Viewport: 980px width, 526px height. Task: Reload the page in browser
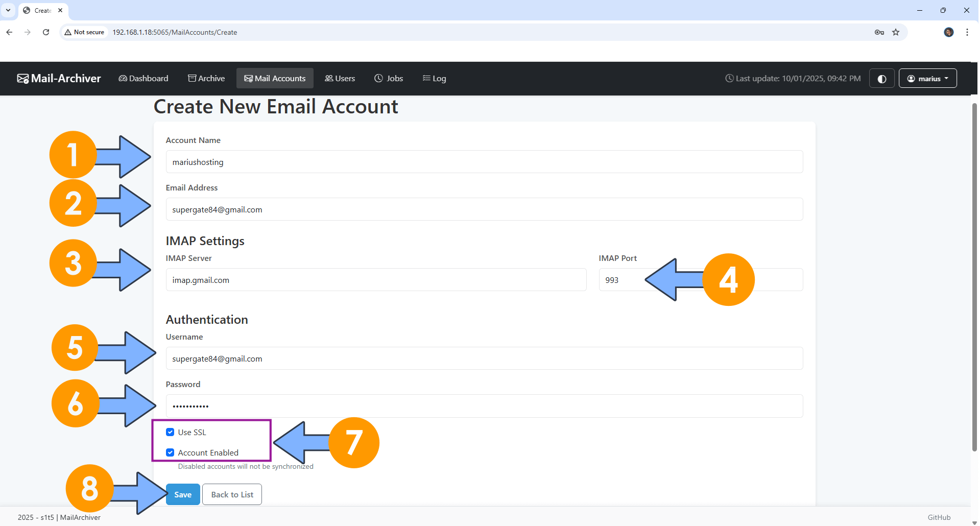point(46,32)
